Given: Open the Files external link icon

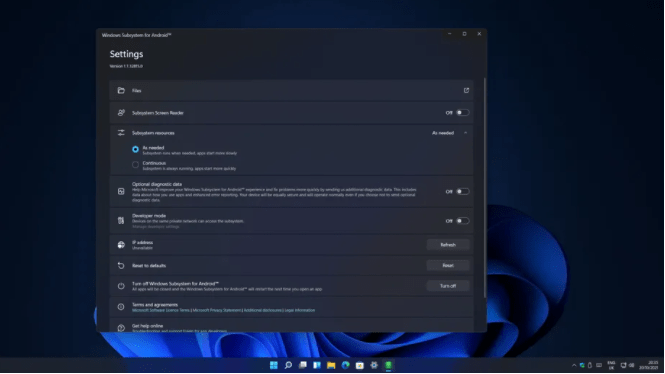Looking at the screenshot, I should pyautogui.click(x=466, y=90).
